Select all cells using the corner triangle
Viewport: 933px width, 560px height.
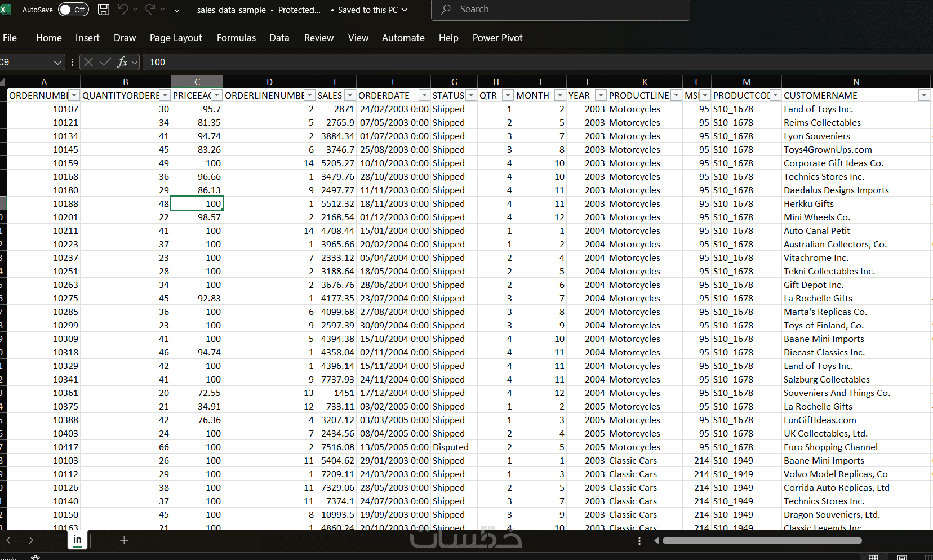pyautogui.click(x=3, y=82)
